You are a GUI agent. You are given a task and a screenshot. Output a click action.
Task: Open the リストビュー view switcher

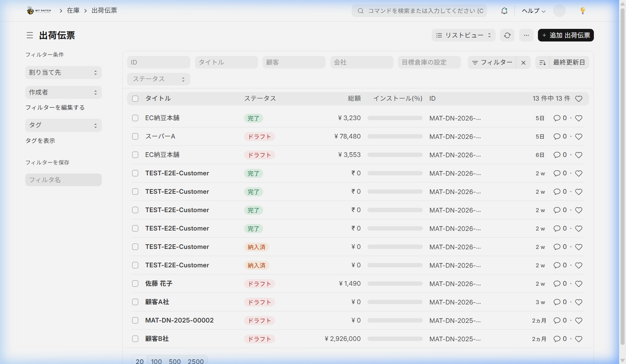click(463, 35)
